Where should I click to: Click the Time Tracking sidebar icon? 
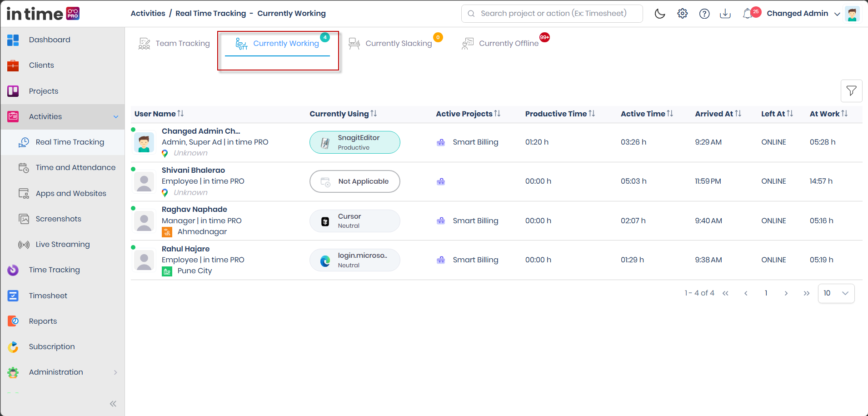pyautogui.click(x=13, y=270)
